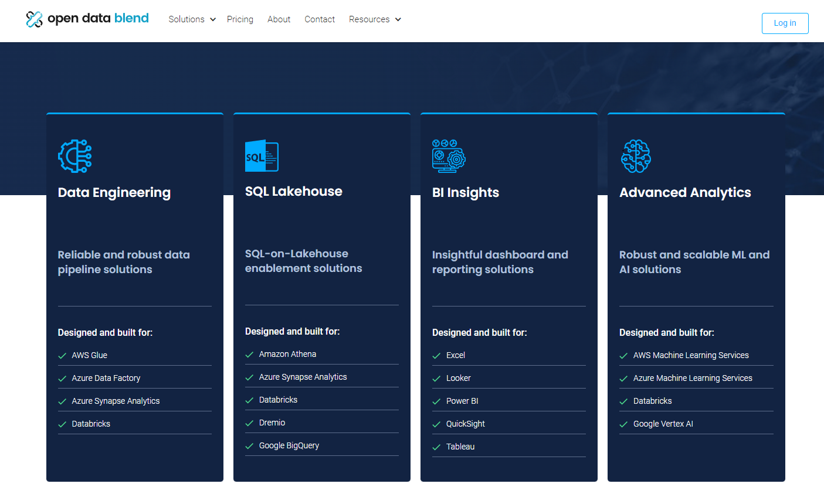Open the BI Insights card heading
824x504 pixels.
(x=466, y=192)
